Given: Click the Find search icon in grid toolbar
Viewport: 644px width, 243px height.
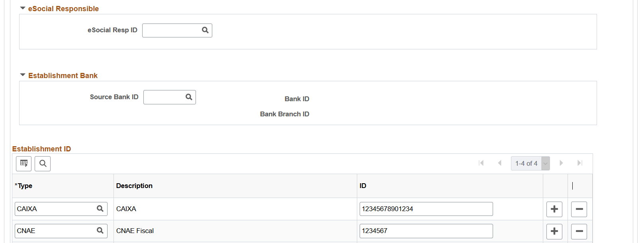Looking at the screenshot, I should click(x=43, y=163).
